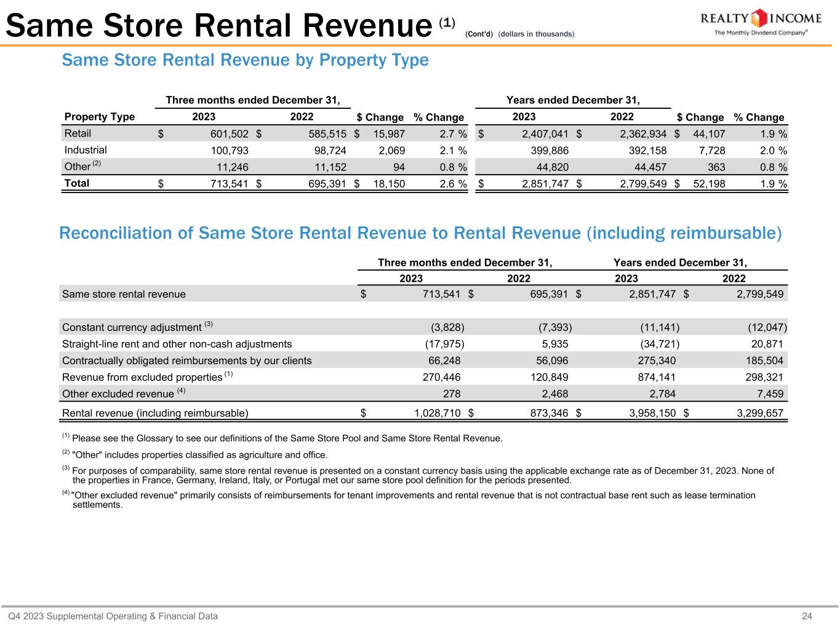Screen dimensions: 840x630
Task: Click the Total row label in property table
Action: (77, 183)
